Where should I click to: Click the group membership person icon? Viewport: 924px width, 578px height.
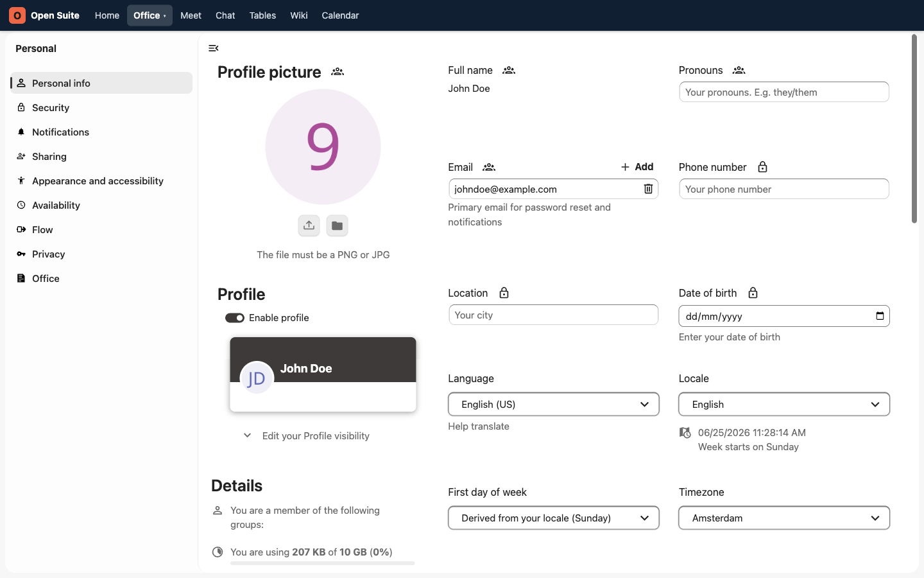[x=218, y=511]
